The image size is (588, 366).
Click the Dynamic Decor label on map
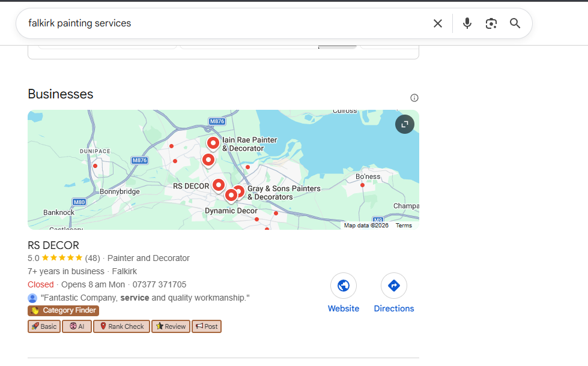click(231, 211)
